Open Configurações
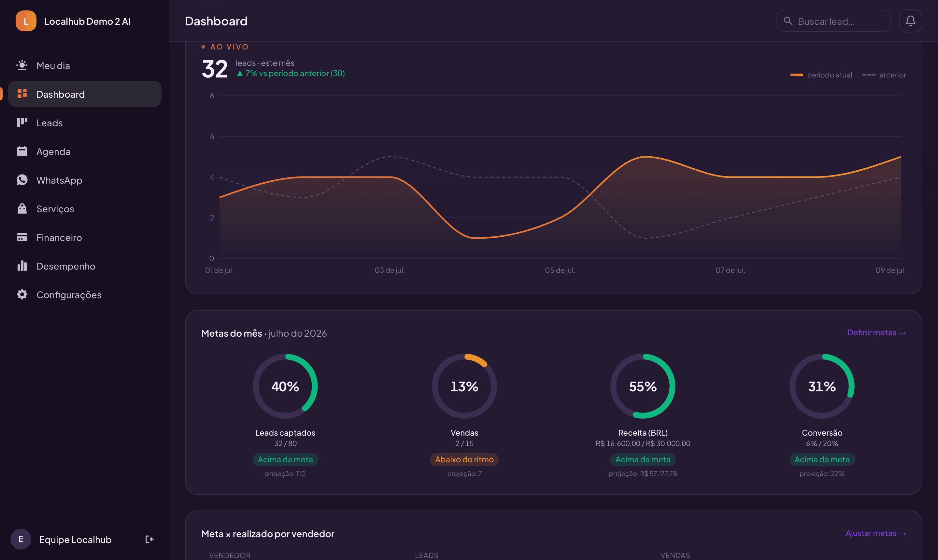Screen dimensions: 938x560 pyautogui.click(x=85, y=295)
